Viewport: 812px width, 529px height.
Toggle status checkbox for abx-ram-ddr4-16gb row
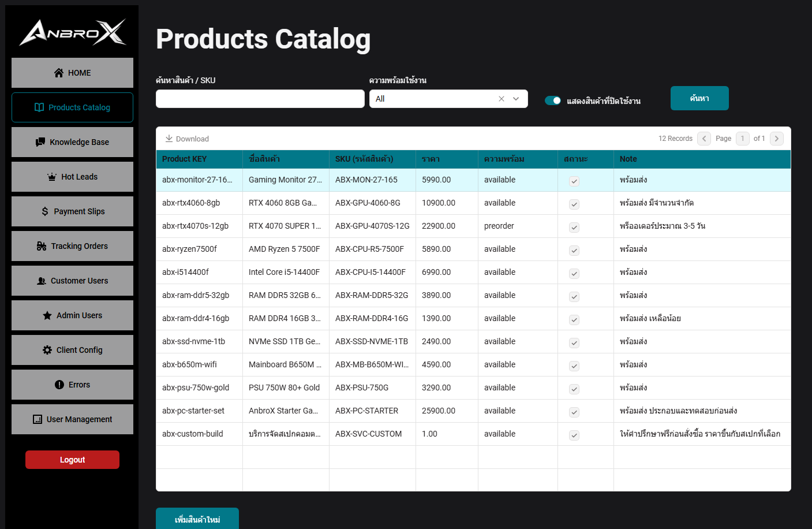point(574,319)
